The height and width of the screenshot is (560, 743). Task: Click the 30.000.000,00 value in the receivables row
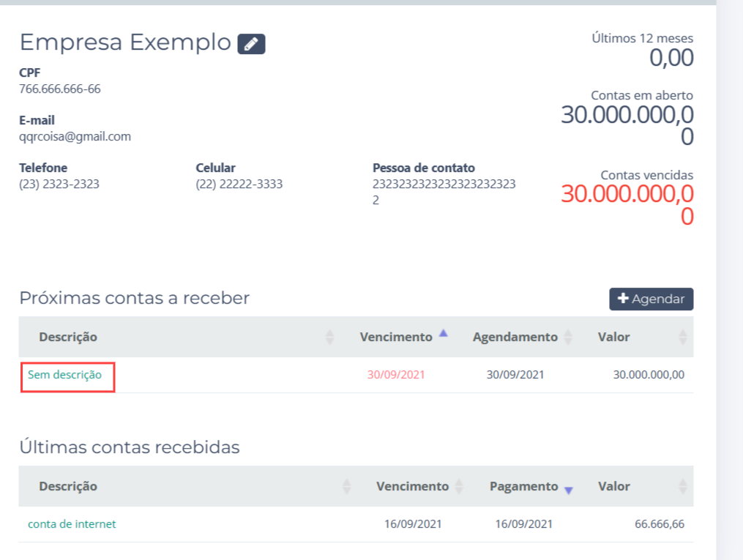coord(649,375)
